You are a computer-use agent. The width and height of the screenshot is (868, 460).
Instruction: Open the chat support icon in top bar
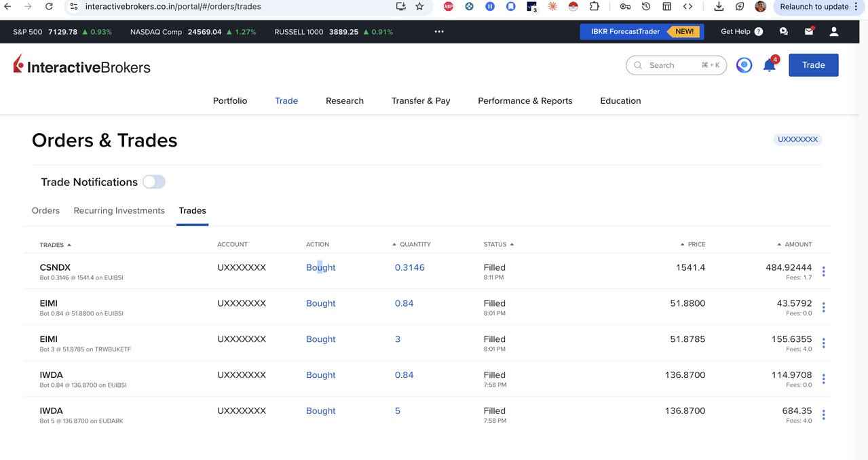[x=784, y=31]
